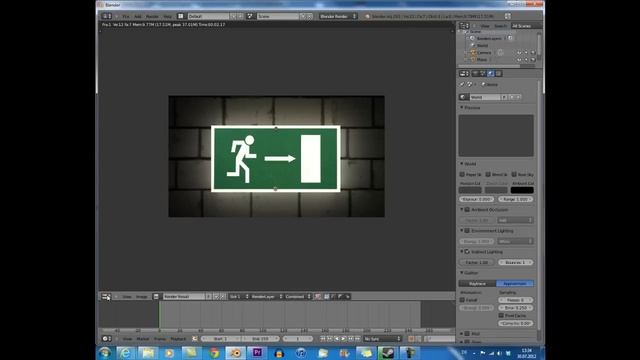640x360 pixels.
Task: Select the Approximate gather method
Action: [x=515, y=283]
